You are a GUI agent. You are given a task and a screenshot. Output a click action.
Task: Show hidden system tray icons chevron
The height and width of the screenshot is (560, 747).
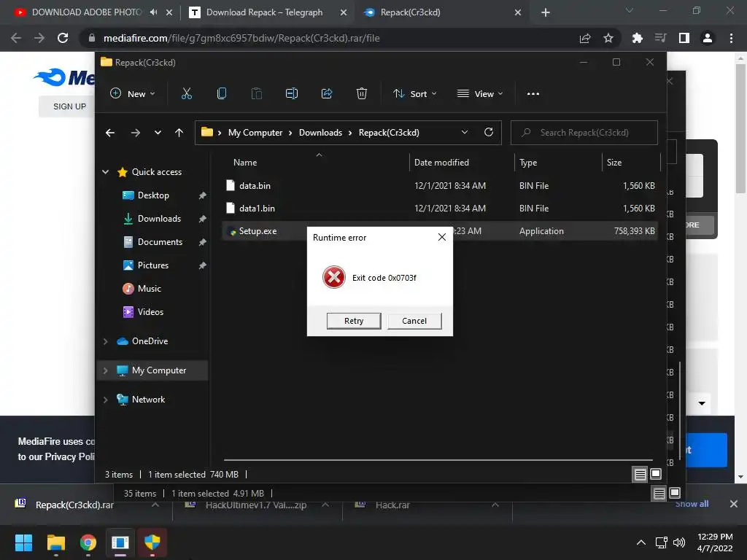coord(641,542)
